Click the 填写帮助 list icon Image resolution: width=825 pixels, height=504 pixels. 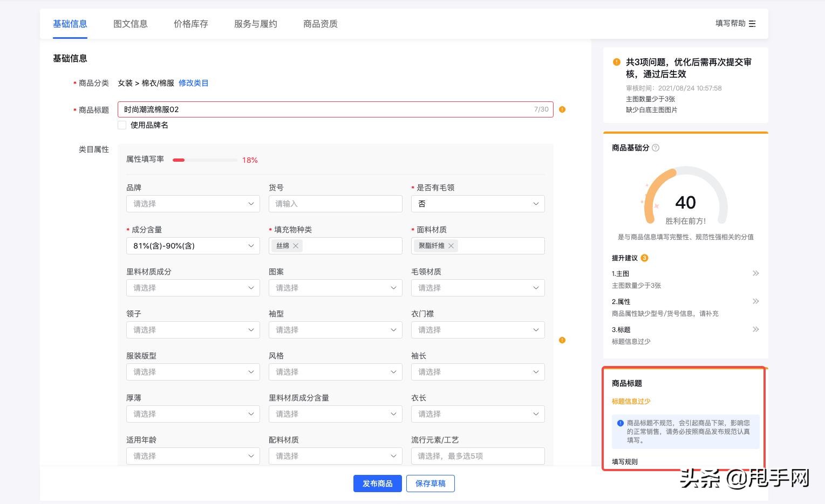752,24
